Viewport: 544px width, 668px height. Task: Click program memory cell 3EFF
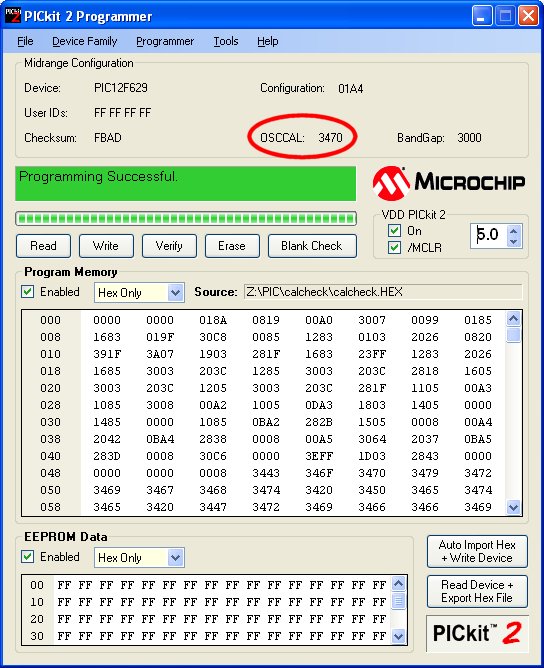(319, 456)
